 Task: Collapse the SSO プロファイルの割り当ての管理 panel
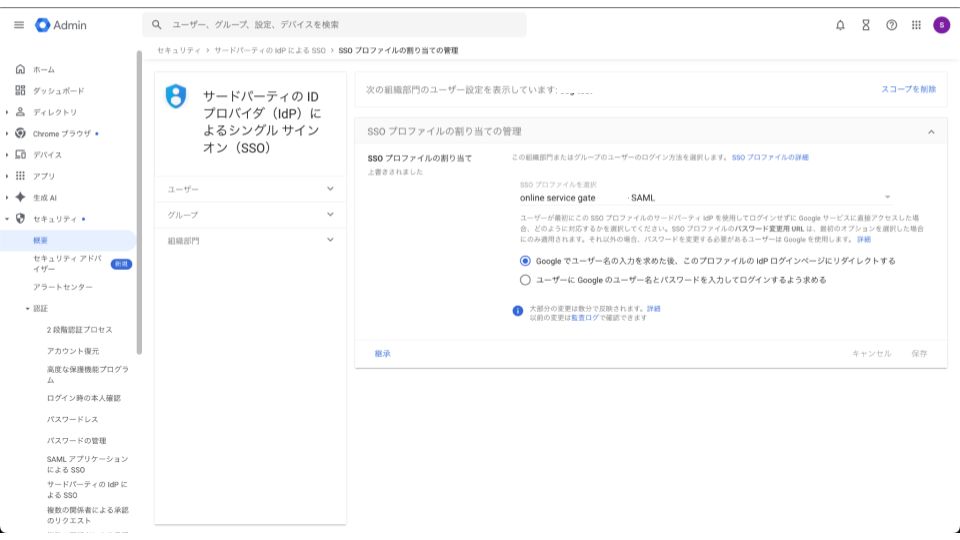(931, 132)
